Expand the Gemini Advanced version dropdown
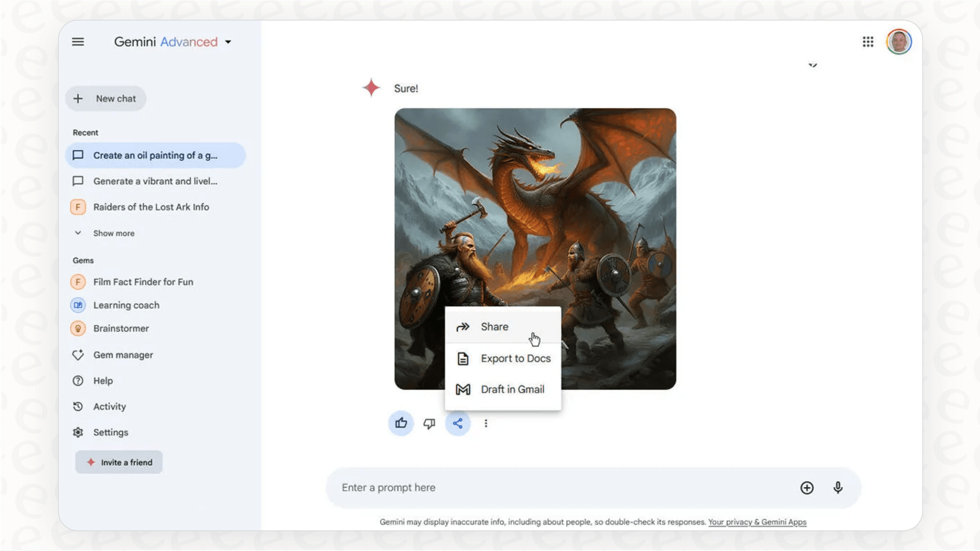This screenshot has height=551, width=980. pos(228,42)
